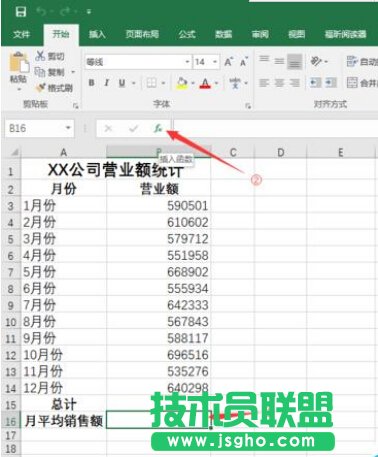Click the Undo arrow icon

click(41, 12)
